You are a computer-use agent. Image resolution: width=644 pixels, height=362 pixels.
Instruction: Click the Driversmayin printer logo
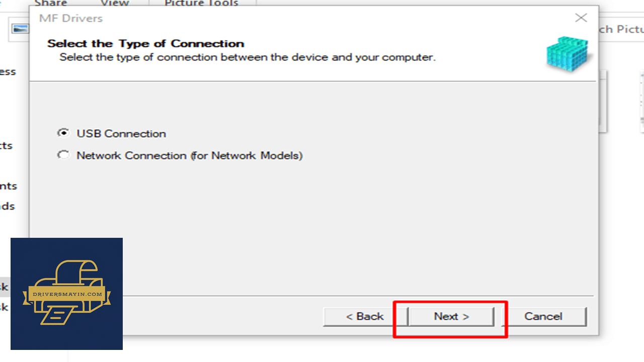point(66,294)
